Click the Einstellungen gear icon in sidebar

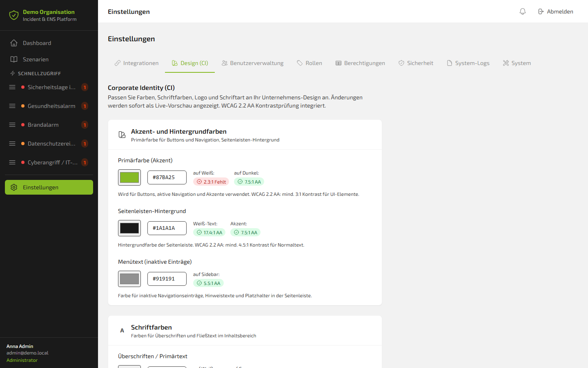click(14, 187)
